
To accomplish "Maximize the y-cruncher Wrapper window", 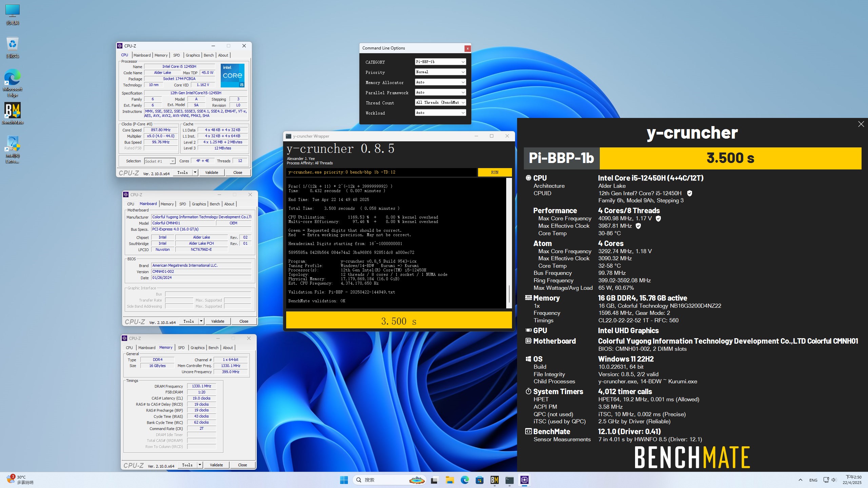I will [492, 136].
